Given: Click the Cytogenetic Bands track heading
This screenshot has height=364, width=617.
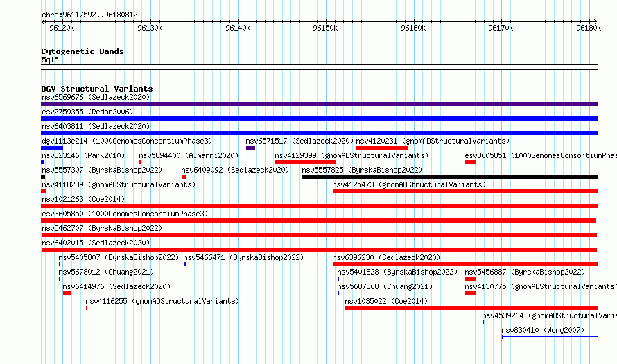Looking at the screenshot, I should click(x=82, y=51).
